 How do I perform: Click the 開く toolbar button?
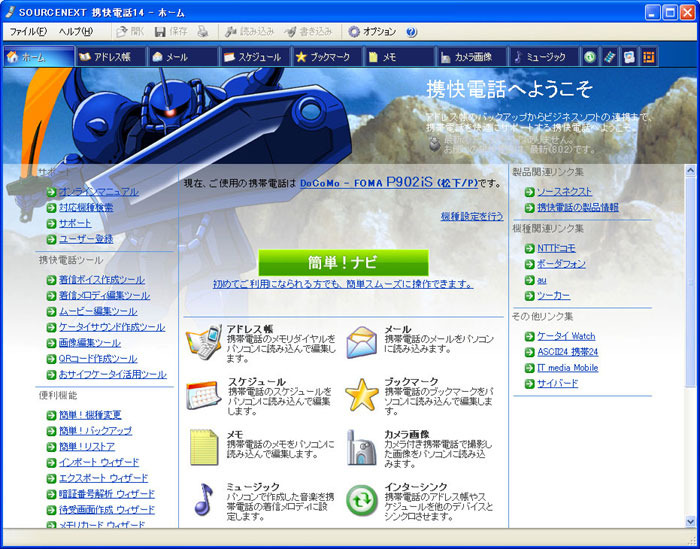pyautogui.click(x=130, y=32)
